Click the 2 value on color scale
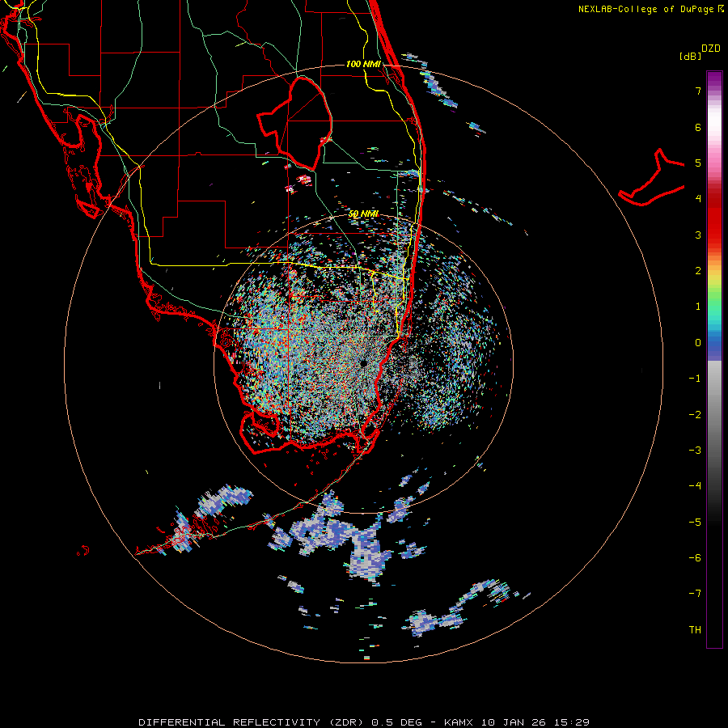Screen dimensions: 728x728 (x=698, y=271)
